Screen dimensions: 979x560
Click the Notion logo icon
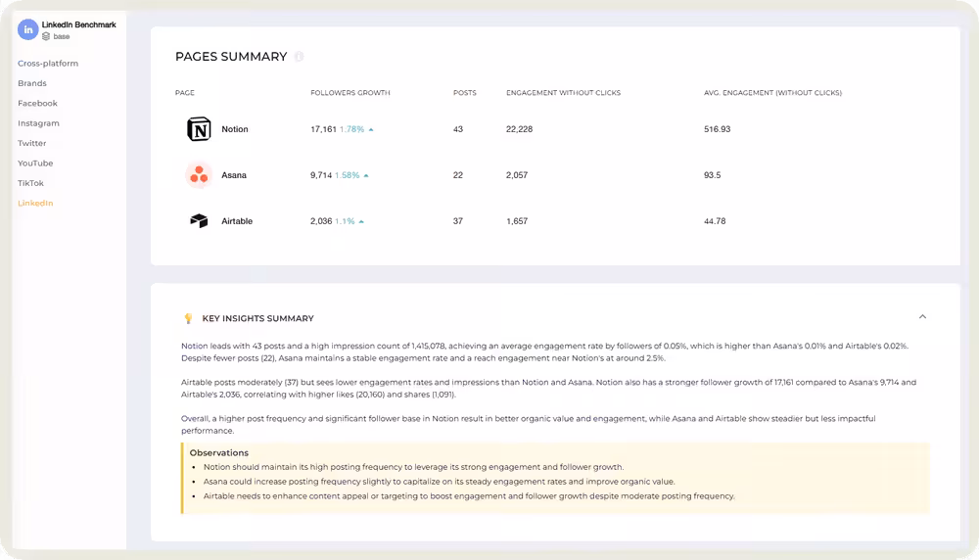[x=199, y=129]
